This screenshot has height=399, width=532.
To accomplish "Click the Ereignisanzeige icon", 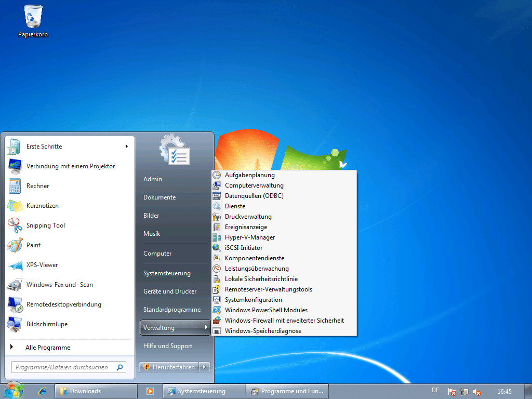I will point(217,227).
